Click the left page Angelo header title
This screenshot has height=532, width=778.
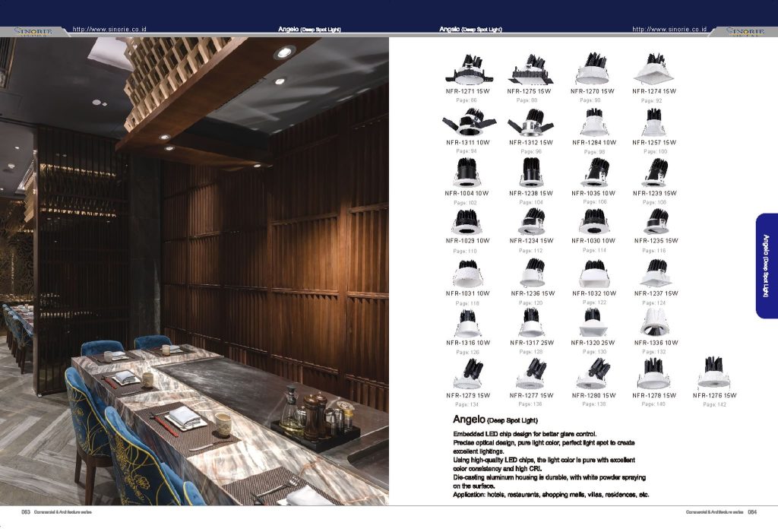(310, 29)
